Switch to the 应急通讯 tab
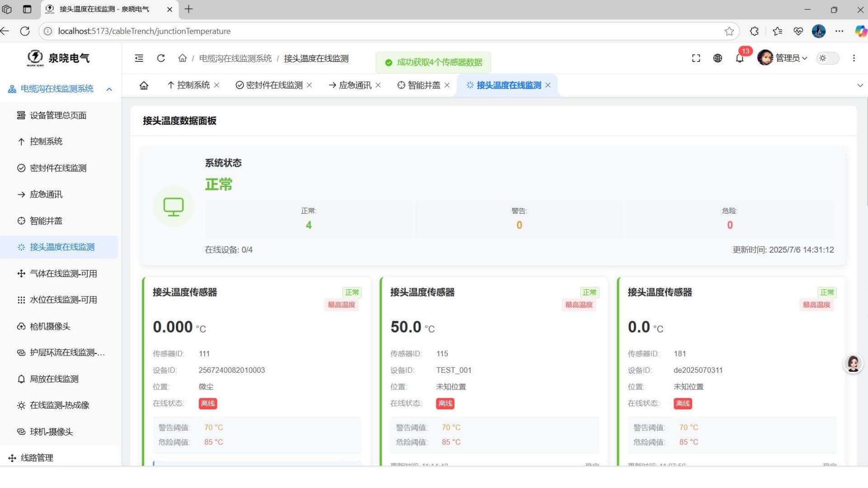 click(355, 85)
